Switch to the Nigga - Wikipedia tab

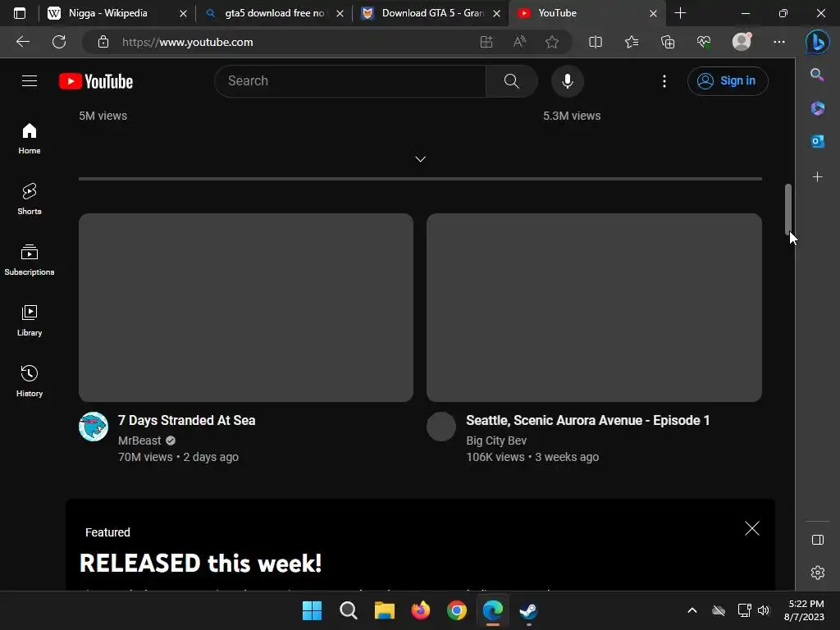[x=108, y=13]
